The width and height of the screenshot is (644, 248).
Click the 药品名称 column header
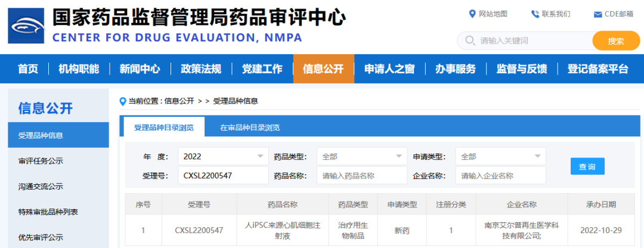tap(282, 204)
